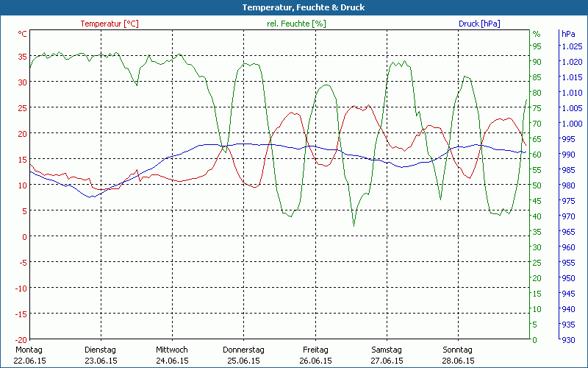The width and height of the screenshot is (588, 368).
Task: Click the 'Samstag' day label
Action: pyautogui.click(x=387, y=350)
